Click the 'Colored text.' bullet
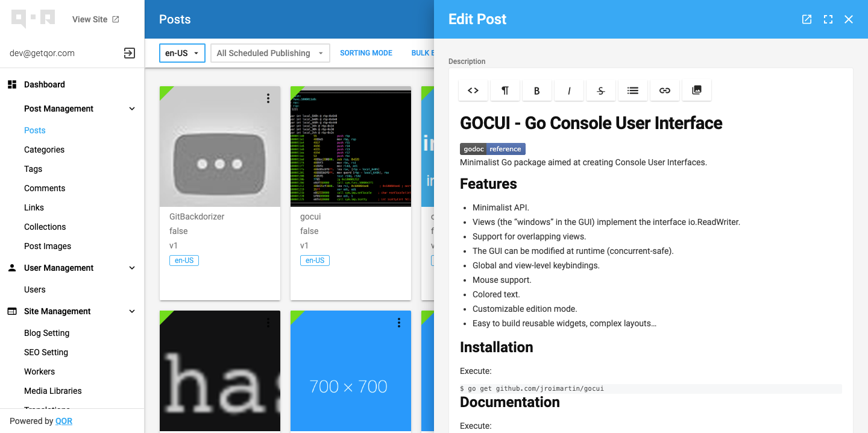 pos(496,294)
